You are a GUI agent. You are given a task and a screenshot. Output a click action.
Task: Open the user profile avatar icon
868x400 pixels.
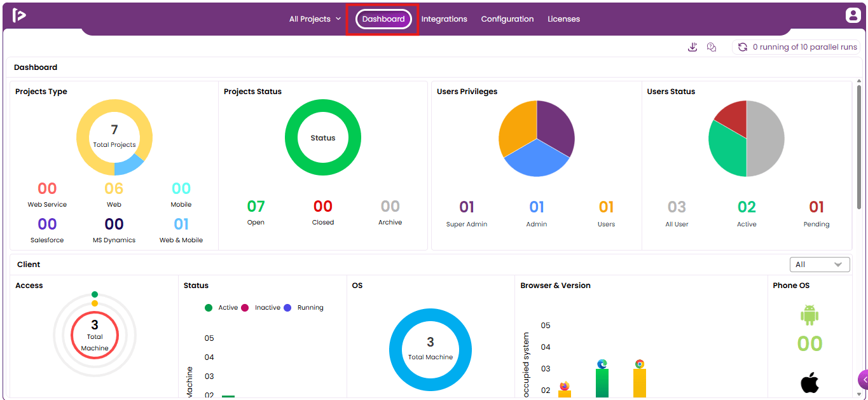click(853, 16)
